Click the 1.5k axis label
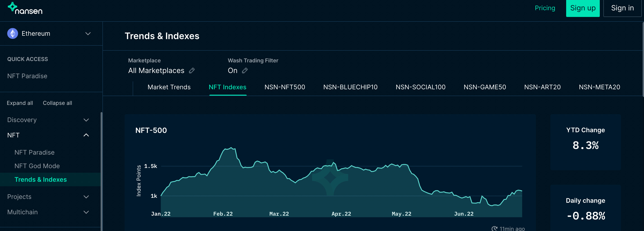The image size is (644, 231). (151, 166)
